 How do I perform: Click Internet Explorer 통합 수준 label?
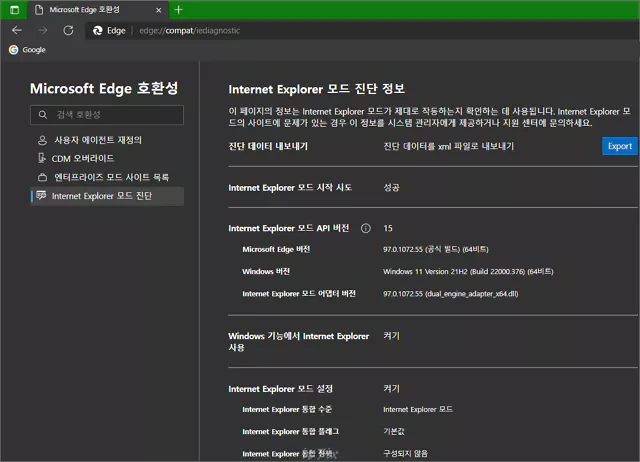[287, 409]
